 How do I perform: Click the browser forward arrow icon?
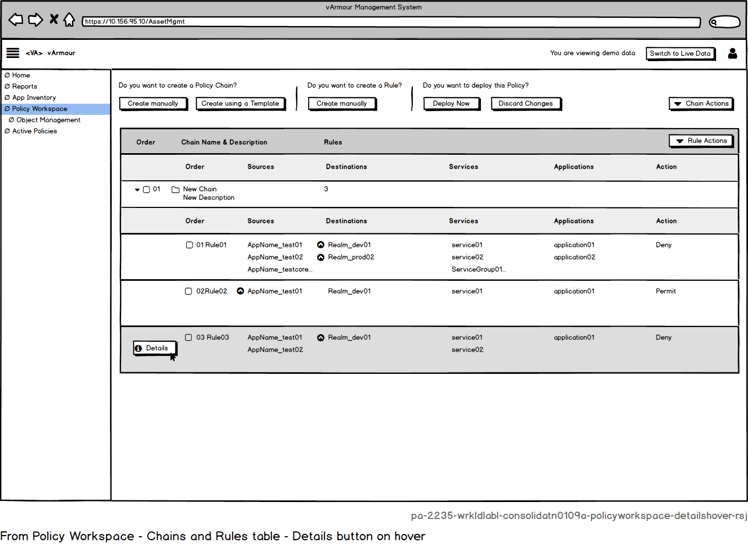click(x=35, y=20)
